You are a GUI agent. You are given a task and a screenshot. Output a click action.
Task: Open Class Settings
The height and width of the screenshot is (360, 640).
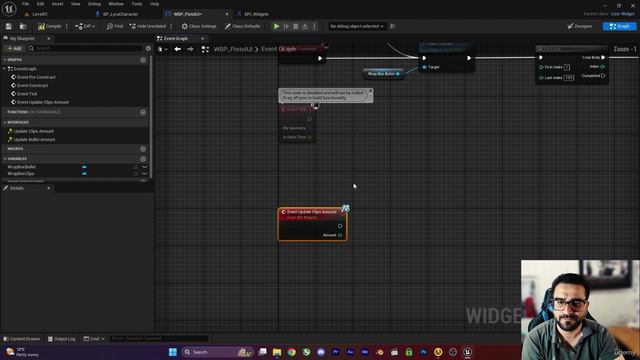199,26
